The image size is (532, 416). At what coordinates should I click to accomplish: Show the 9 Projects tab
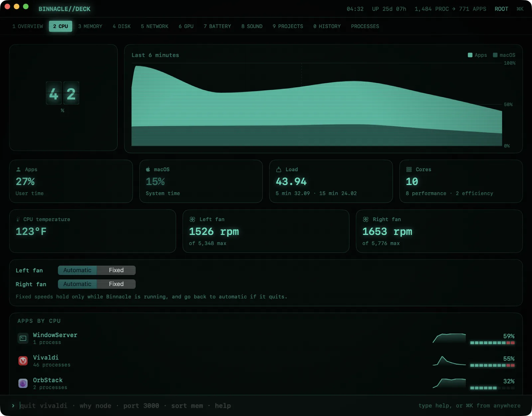pyautogui.click(x=288, y=26)
